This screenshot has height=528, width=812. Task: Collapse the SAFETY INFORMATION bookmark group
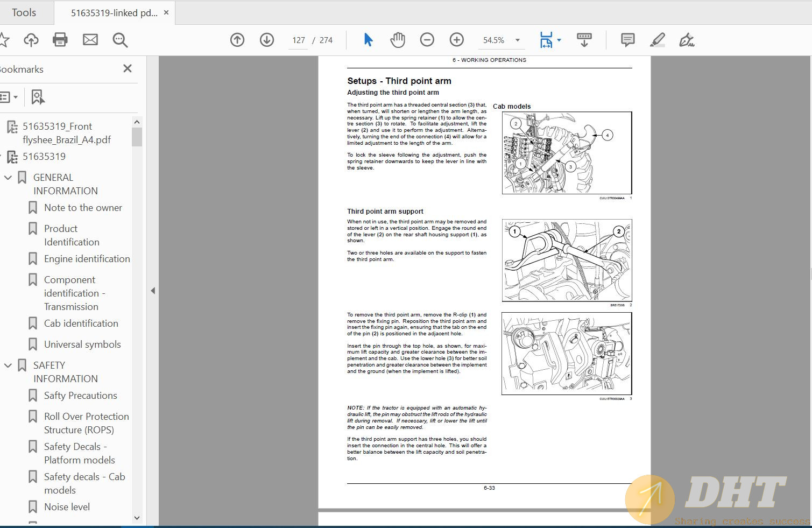pyautogui.click(x=8, y=365)
